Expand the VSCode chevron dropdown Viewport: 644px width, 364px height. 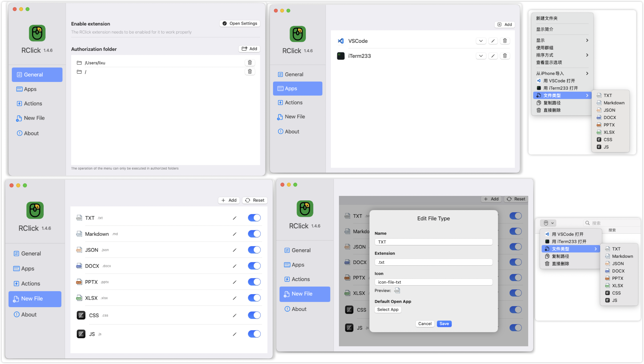click(481, 41)
